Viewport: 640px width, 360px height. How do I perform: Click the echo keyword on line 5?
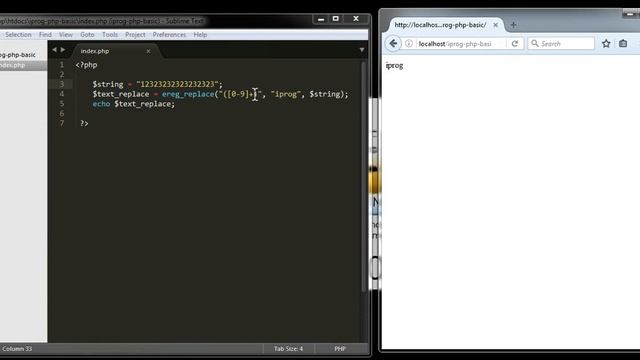[x=101, y=104]
